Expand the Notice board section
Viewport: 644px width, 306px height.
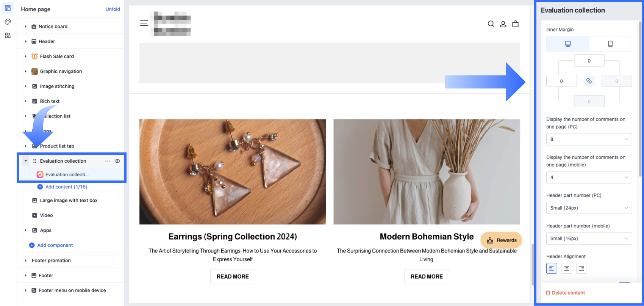25,27
